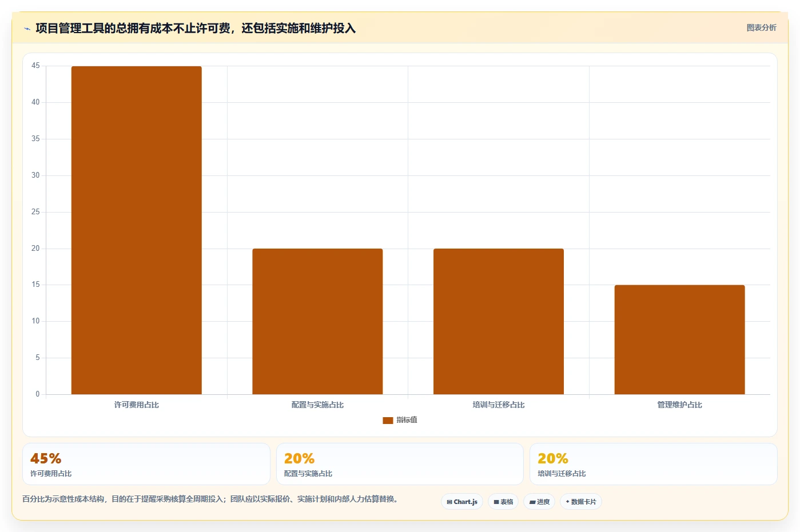This screenshot has height=532, width=800.
Task: Click the x-axis label 管理维护占比
Action: pyautogui.click(x=679, y=405)
